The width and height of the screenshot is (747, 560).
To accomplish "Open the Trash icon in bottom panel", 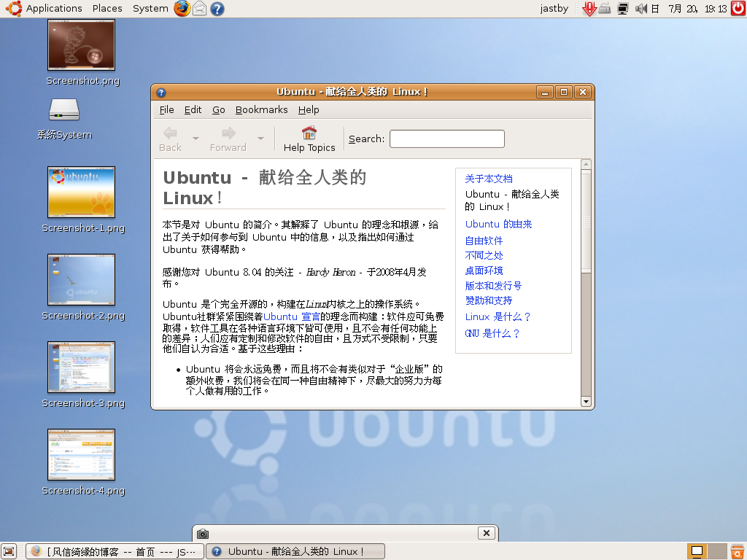I will pyautogui.click(x=738, y=551).
